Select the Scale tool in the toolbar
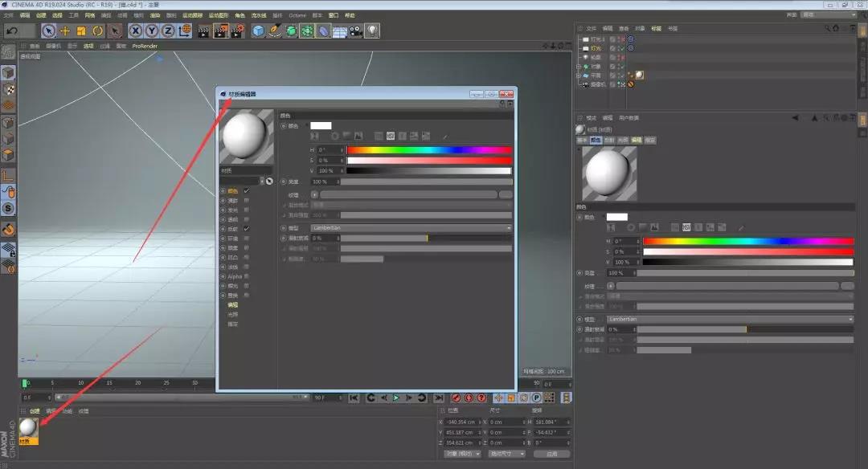 tap(81, 31)
